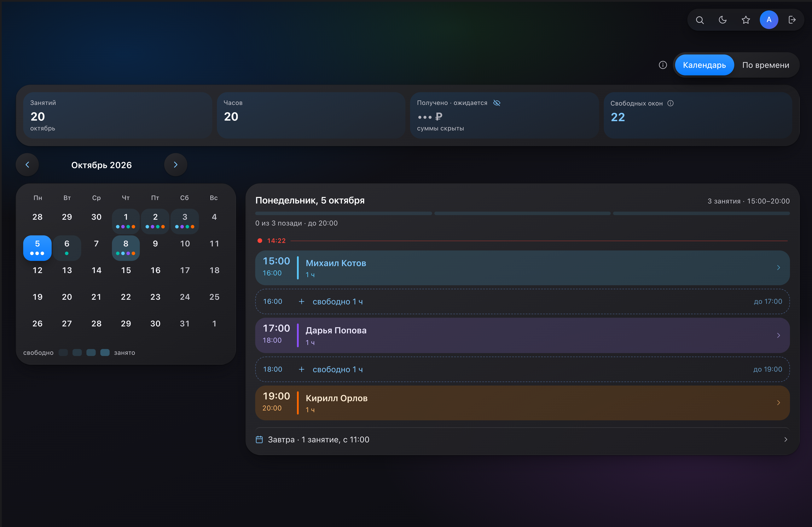
Task: Select Friday October 2 in calendar
Action: pyautogui.click(x=155, y=221)
